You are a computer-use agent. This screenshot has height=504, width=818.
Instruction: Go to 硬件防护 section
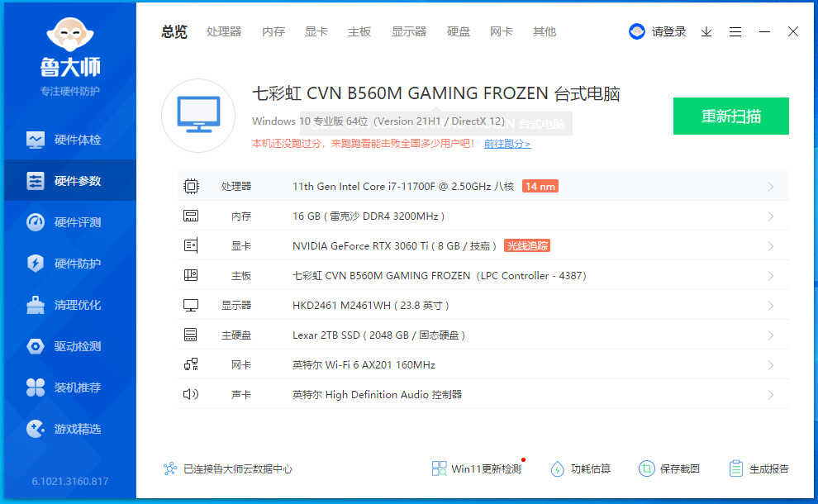(x=70, y=264)
